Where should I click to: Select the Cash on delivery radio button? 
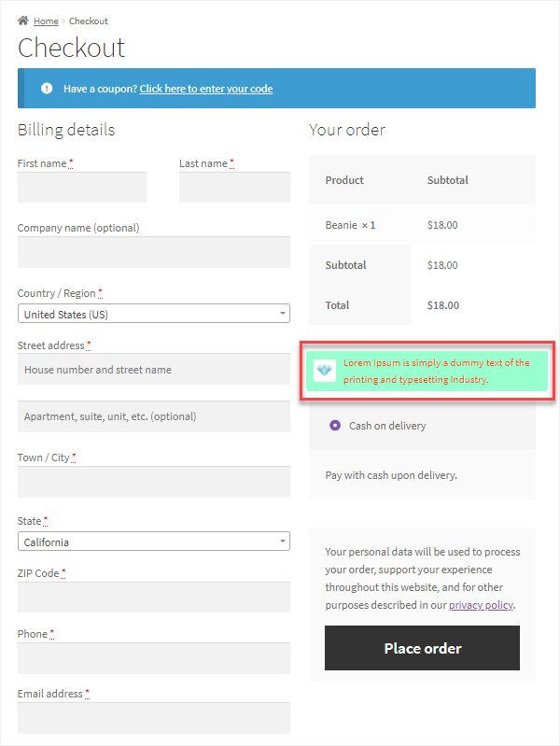[x=335, y=425]
